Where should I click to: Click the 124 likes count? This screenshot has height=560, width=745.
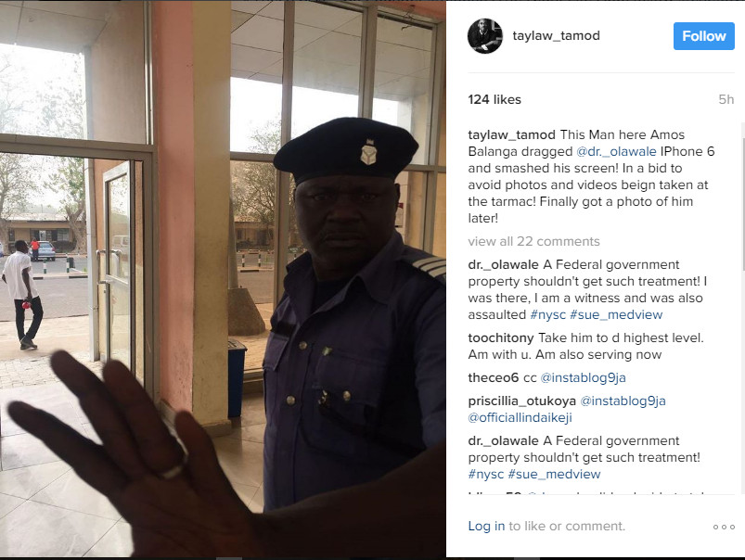coord(495,99)
